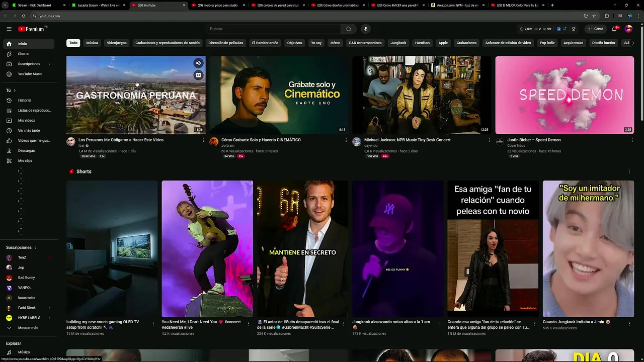Open options for Cómo Grabarte Solo video

tap(346, 140)
